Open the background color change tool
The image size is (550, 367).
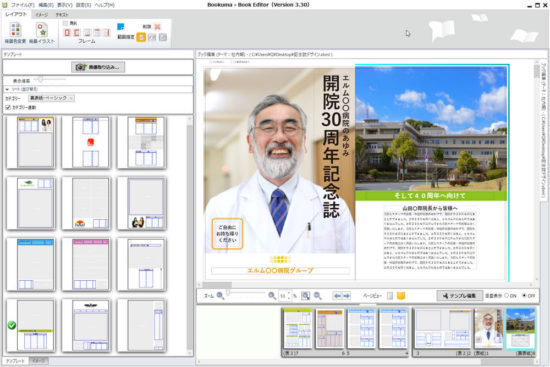(15, 33)
